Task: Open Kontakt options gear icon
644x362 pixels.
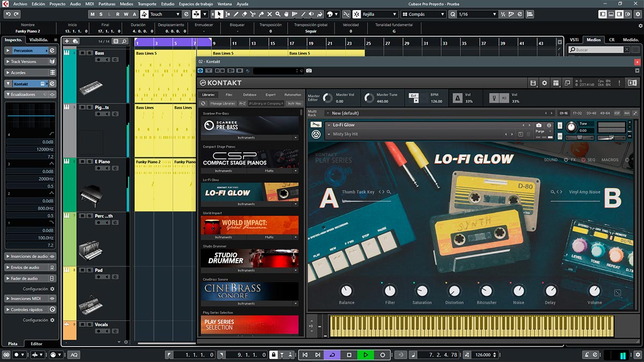Action: 545,83
